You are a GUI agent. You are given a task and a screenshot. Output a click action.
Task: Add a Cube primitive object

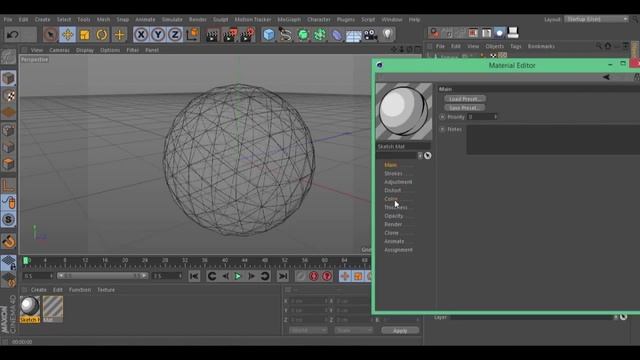coord(269,35)
